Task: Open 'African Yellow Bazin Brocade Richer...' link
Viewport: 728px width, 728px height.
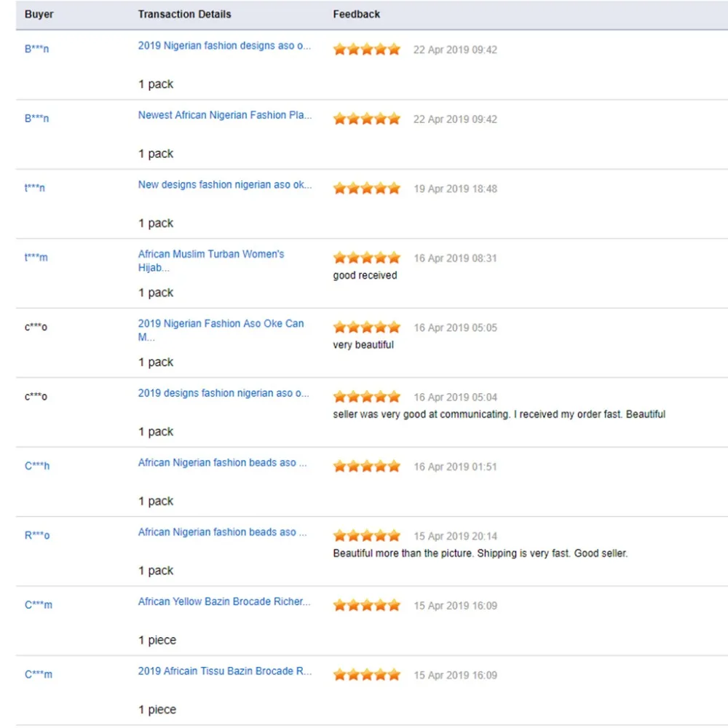Action: [223, 602]
